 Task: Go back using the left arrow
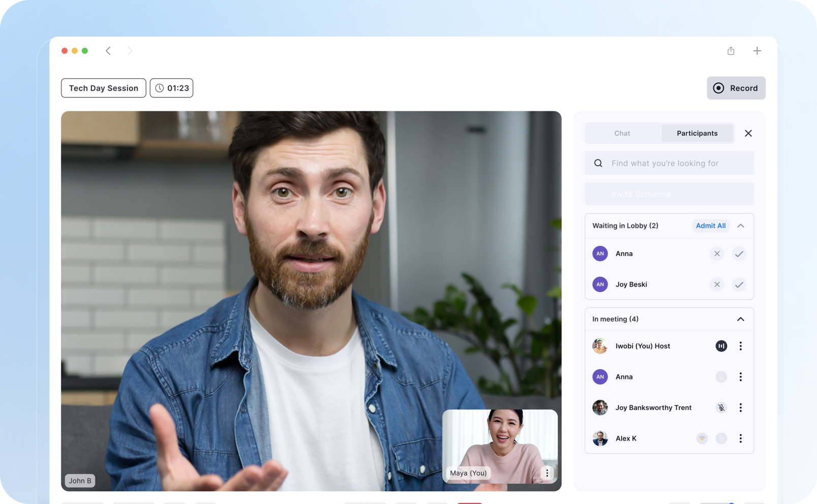(x=108, y=51)
